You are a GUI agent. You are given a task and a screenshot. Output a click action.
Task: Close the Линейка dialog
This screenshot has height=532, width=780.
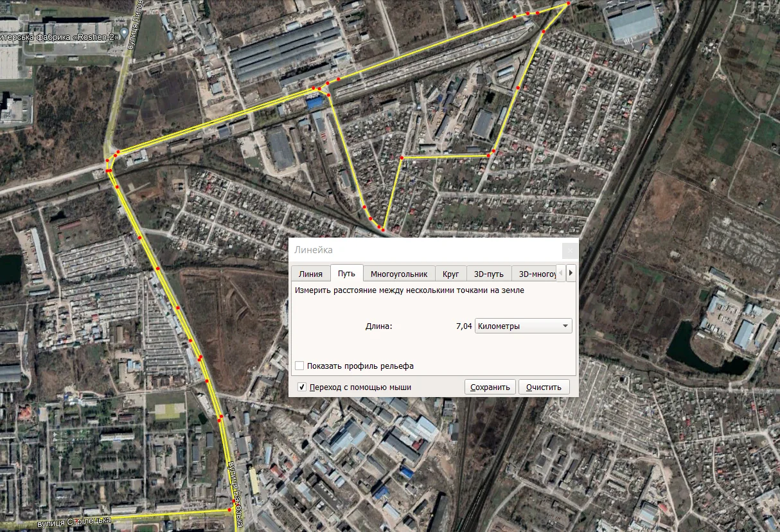pyautogui.click(x=569, y=250)
